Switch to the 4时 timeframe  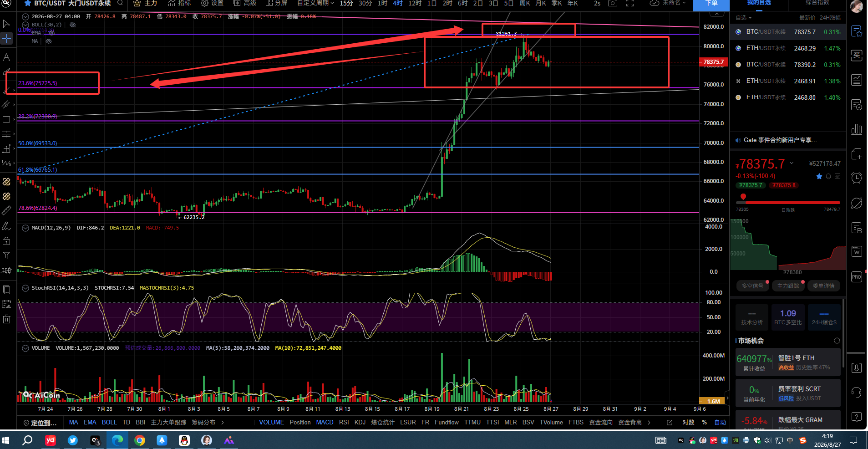398,3
